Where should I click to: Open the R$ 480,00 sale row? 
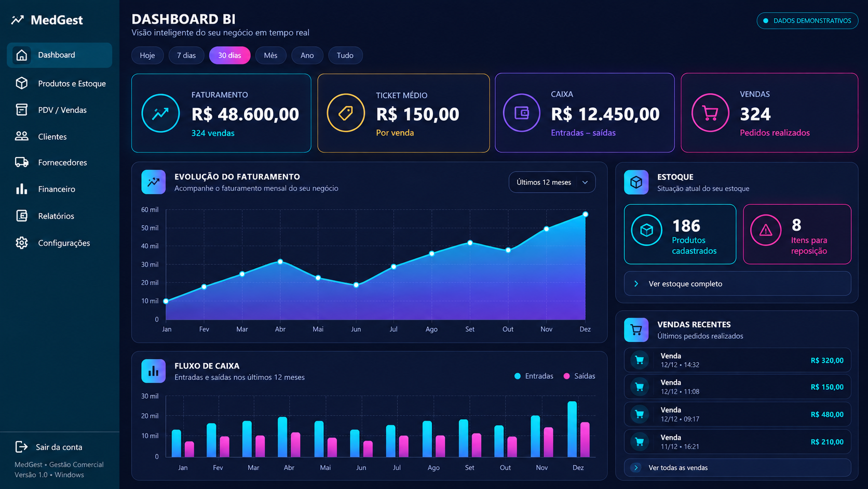(x=737, y=414)
